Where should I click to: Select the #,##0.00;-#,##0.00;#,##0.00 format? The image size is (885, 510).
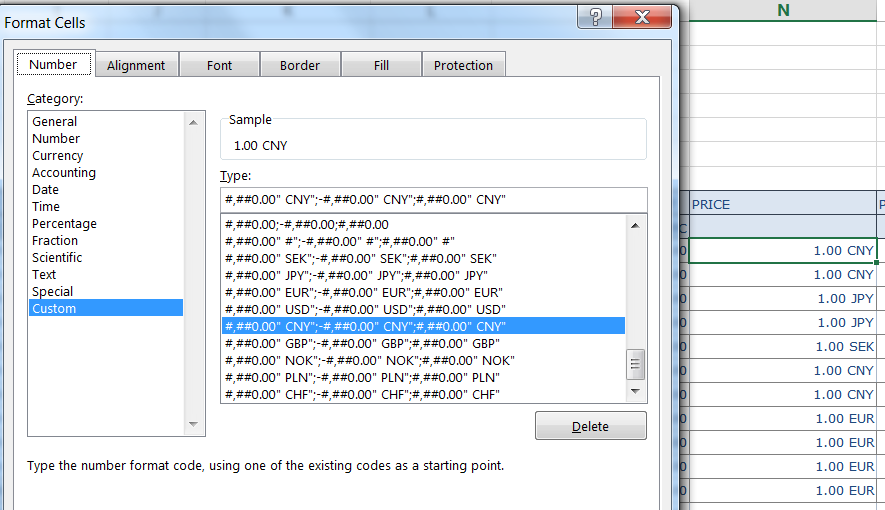pos(423,225)
